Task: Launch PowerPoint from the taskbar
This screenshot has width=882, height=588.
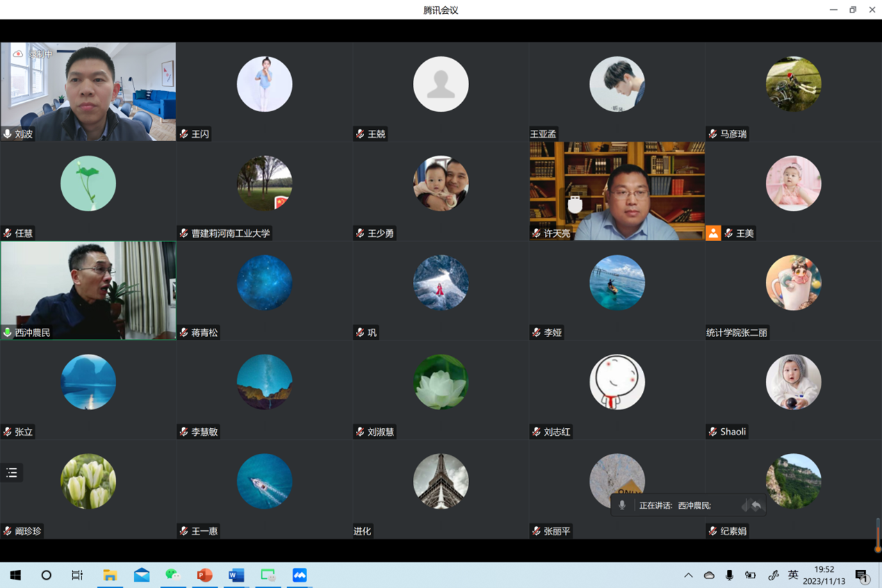Action: pos(204,575)
